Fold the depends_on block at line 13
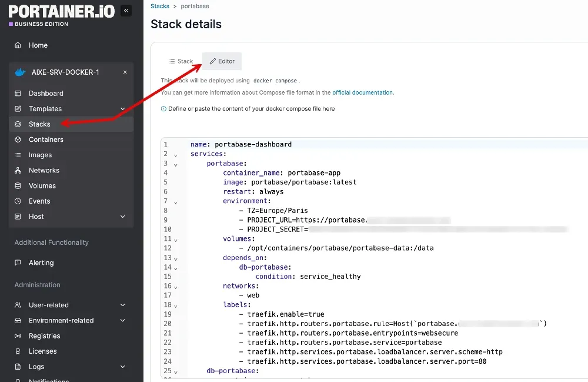The image size is (588, 382). 175,259
